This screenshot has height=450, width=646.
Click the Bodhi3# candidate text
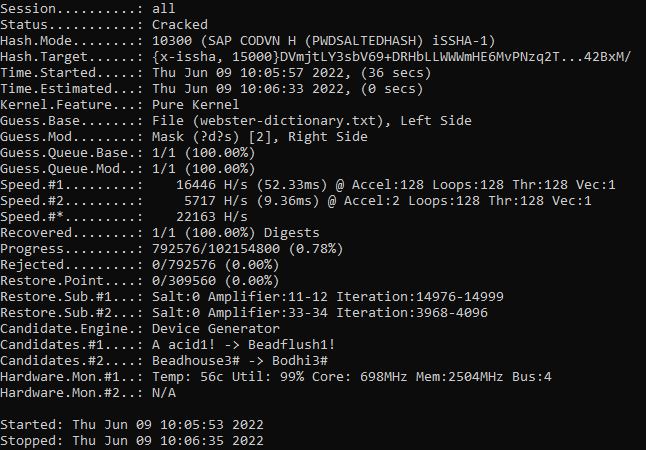tap(300, 361)
